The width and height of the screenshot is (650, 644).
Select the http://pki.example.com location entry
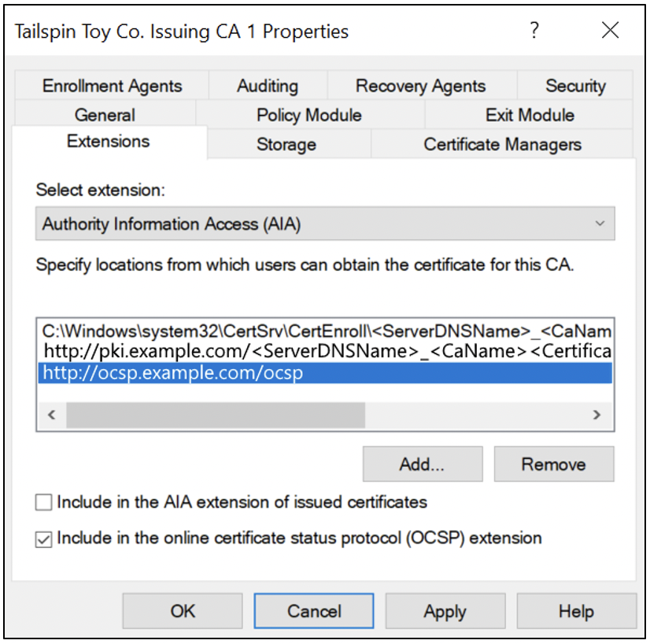tap(325, 351)
